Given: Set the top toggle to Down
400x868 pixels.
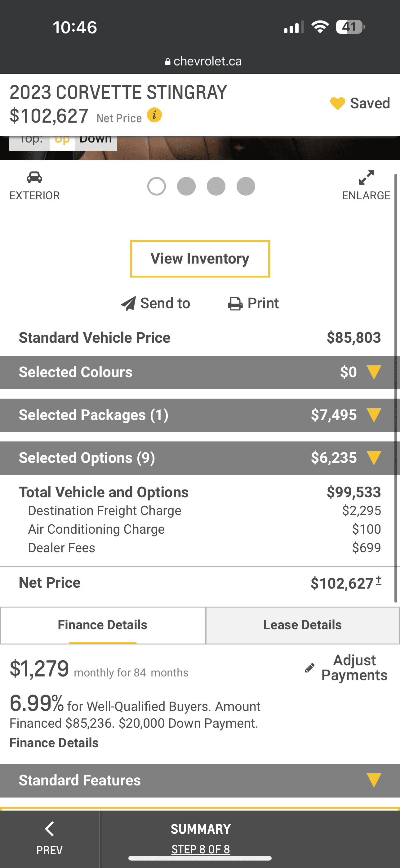Looking at the screenshot, I should [x=96, y=140].
